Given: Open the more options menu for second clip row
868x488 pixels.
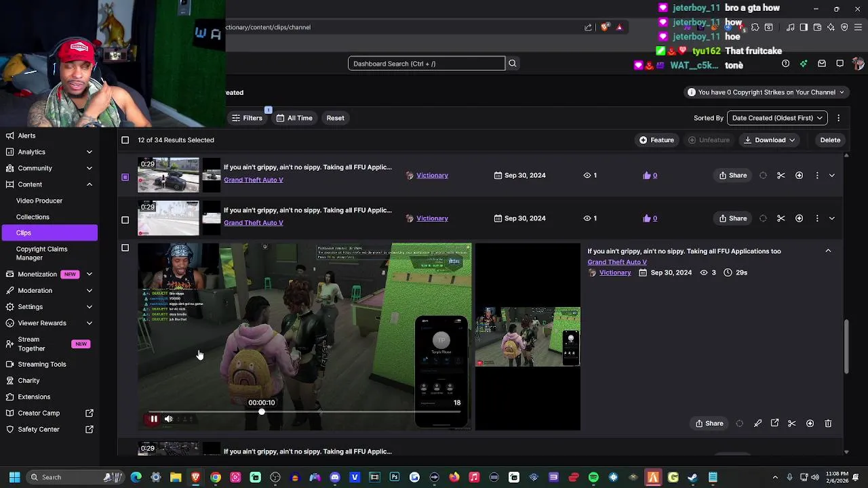Looking at the screenshot, I should pos(817,218).
